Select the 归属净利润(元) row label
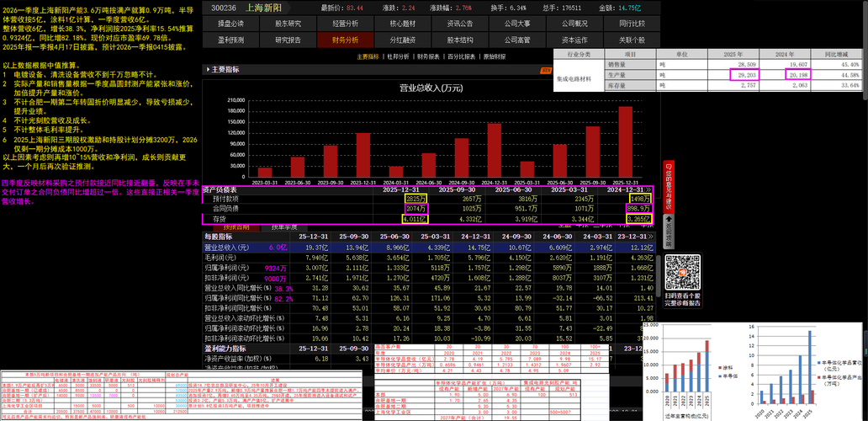 click(x=226, y=268)
